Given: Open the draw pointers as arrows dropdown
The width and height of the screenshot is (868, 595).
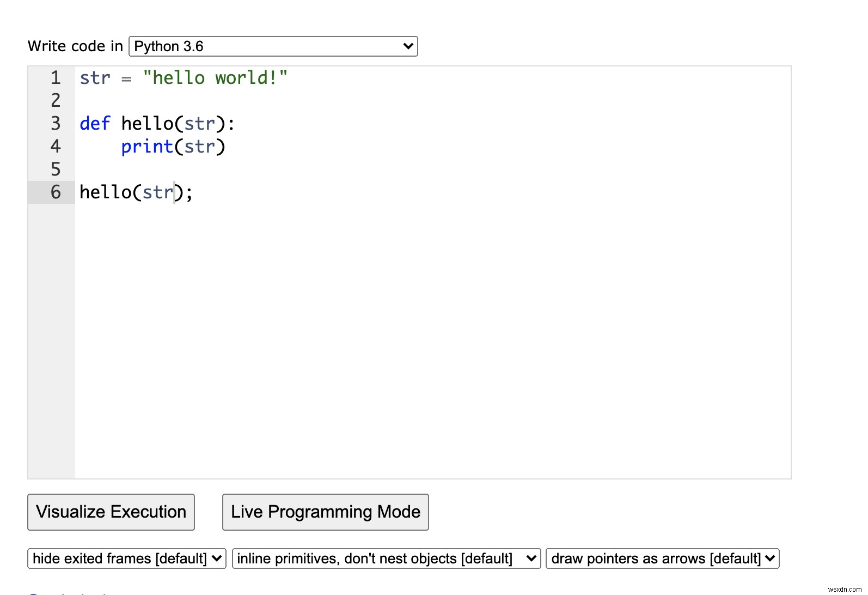Looking at the screenshot, I should pyautogui.click(x=663, y=558).
